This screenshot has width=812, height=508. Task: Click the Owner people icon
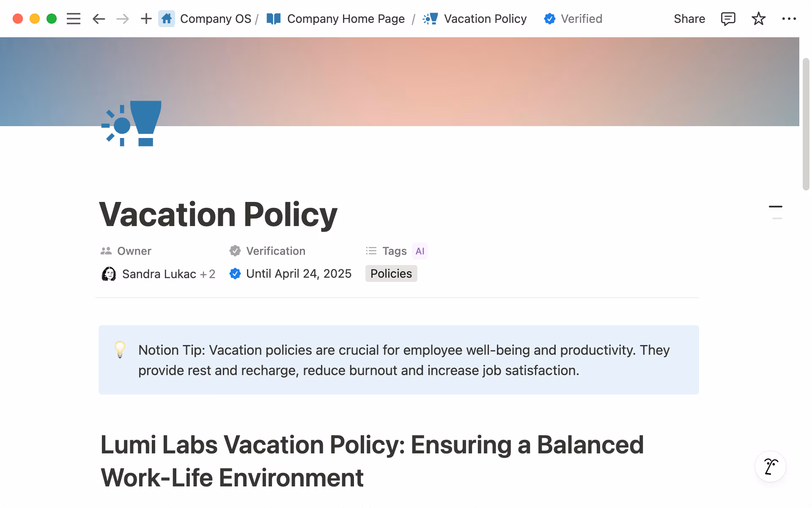click(x=106, y=251)
